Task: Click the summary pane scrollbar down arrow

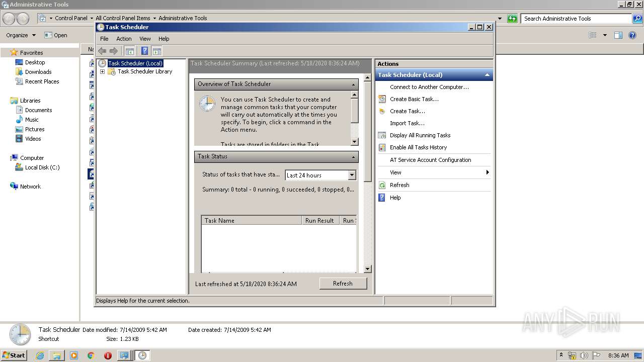Action: (x=367, y=269)
